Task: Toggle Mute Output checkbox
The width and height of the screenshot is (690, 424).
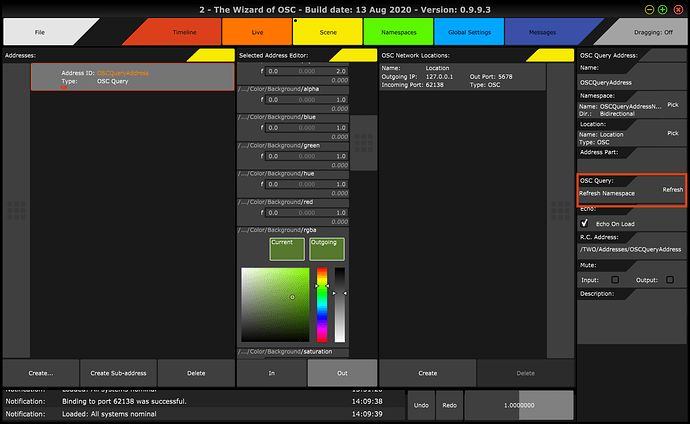Action: tap(670, 280)
